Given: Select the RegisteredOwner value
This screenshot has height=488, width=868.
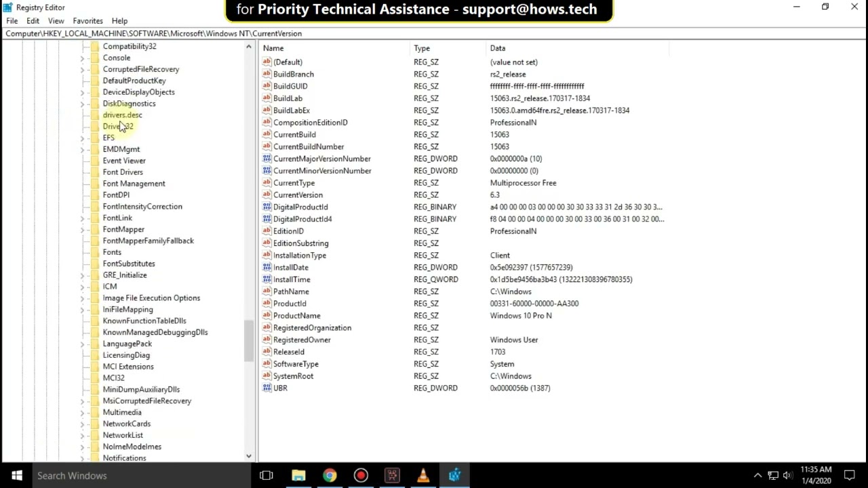Looking at the screenshot, I should (302, 340).
